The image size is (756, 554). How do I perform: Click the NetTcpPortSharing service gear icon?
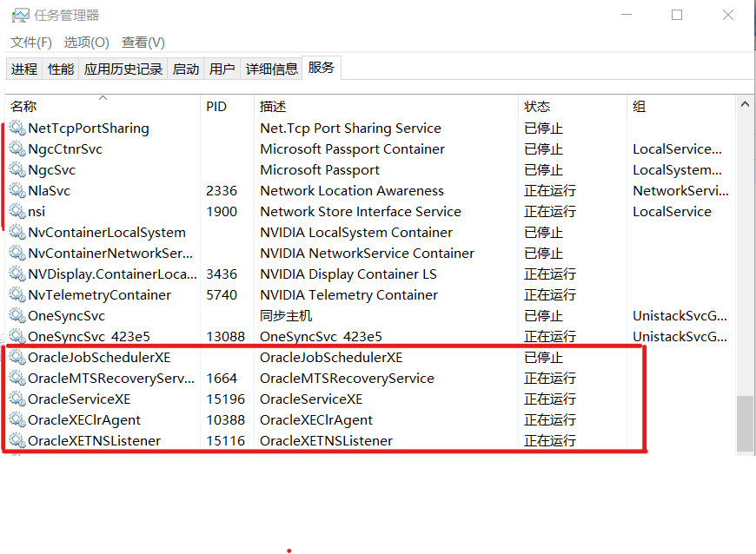tap(17, 128)
